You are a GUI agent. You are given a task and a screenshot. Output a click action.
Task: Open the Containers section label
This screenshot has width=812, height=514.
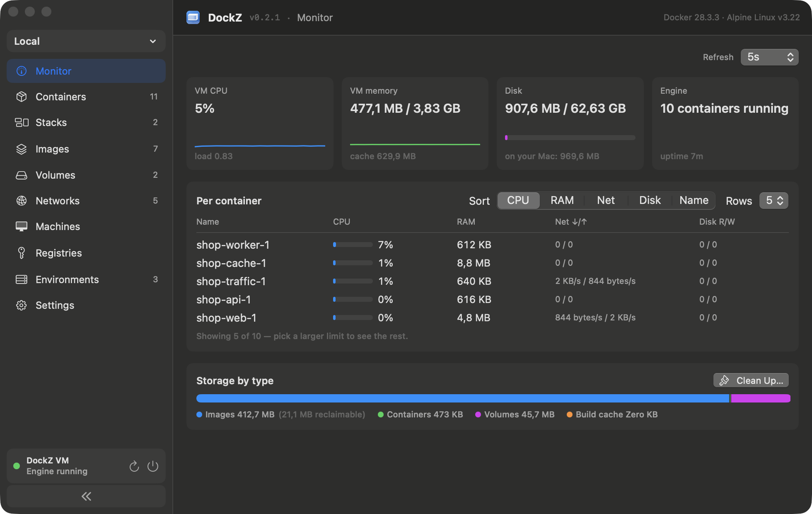[61, 97]
